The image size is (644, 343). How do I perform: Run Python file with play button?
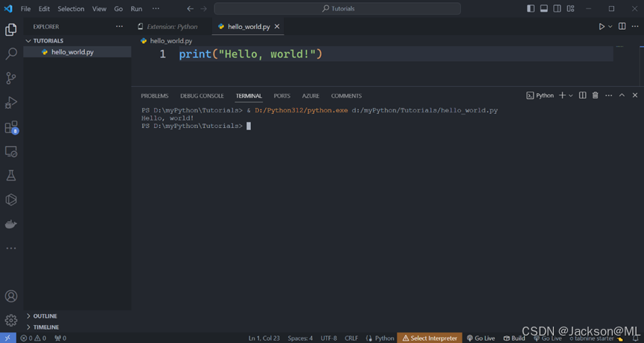(x=602, y=27)
